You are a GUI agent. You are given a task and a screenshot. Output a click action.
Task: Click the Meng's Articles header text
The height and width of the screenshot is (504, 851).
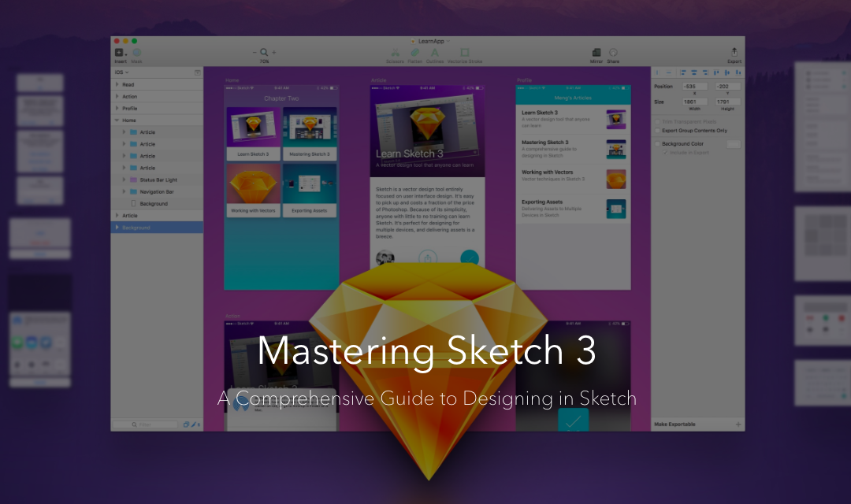(x=573, y=98)
